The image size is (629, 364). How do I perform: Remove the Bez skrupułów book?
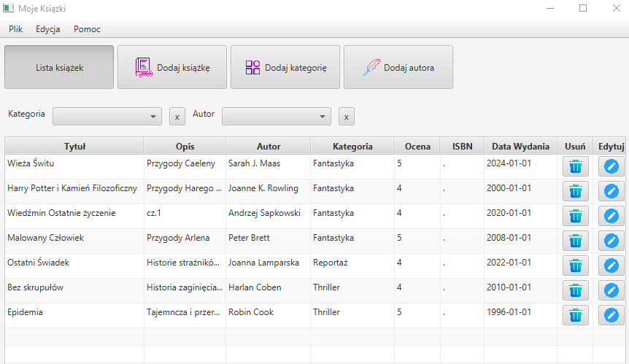pyautogui.click(x=575, y=290)
